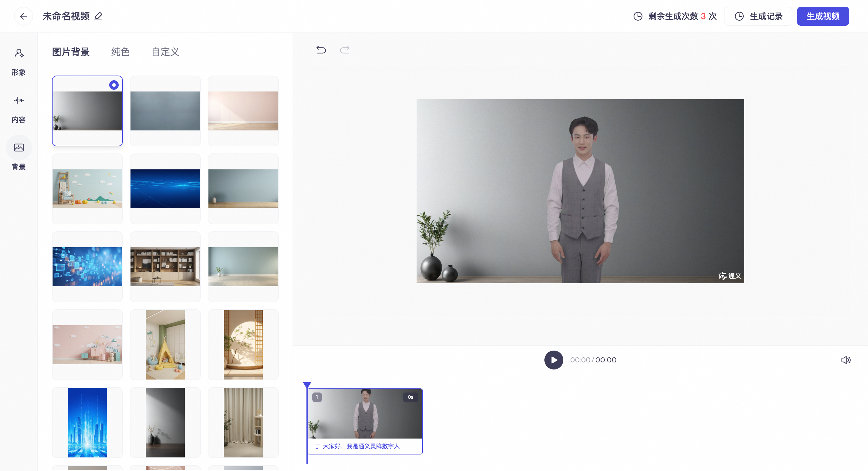Switch to the 纯色 tab
Screen dimensions: 868x471
pos(120,52)
